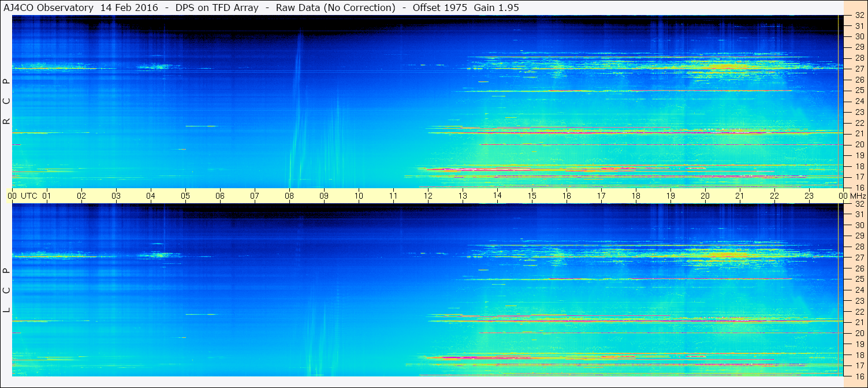Click the 27 MHz label of RCP panel
The height and width of the screenshot is (388, 868).
click(x=859, y=69)
